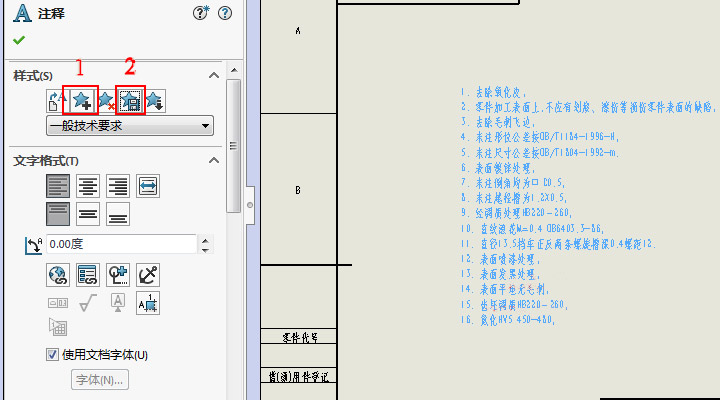
Task: Click the blue 注释 note title icon
Action: (22, 13)
